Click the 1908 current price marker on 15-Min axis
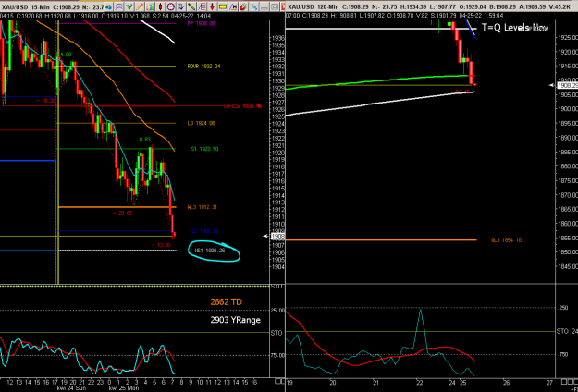 pyautogui.click(x=277, y=236)
